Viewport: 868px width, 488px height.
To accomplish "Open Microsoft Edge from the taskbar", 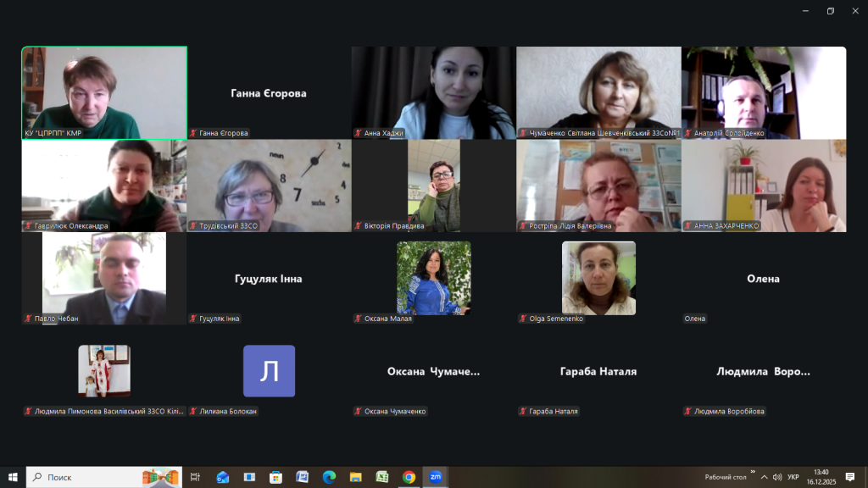I will pyautogui.click(x=329, y=477).
